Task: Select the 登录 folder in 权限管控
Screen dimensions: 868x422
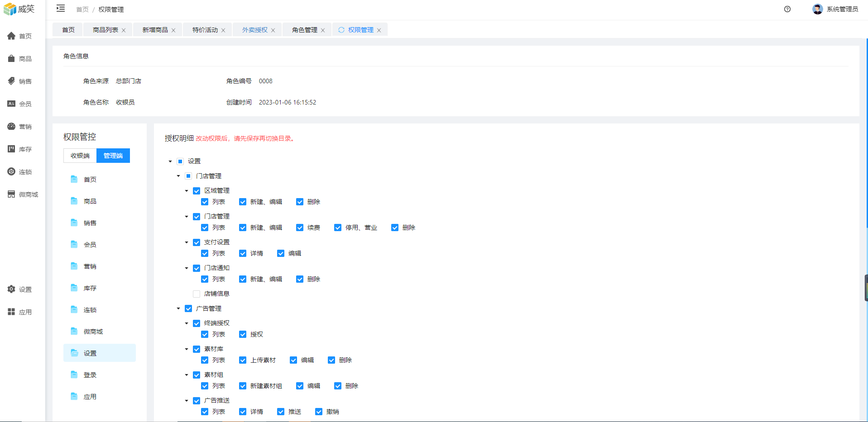Action: click(x=90, y=375)
